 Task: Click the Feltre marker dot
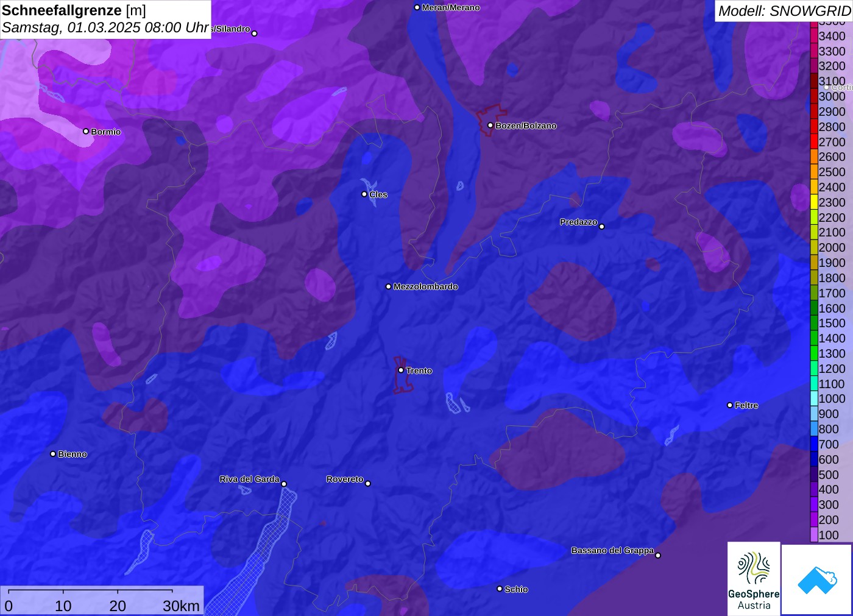tap(730, 405)
